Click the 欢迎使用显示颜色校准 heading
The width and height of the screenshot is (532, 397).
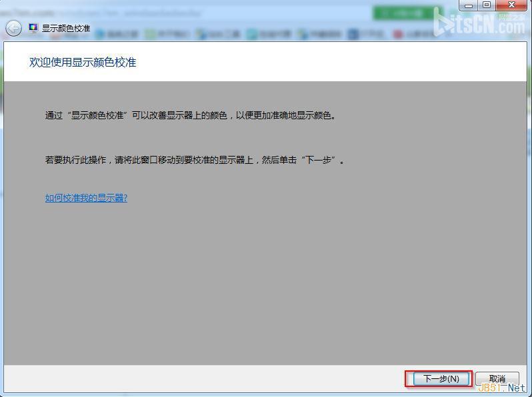click(83, 62)
